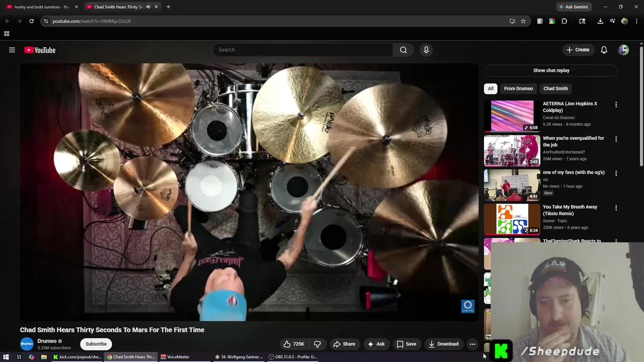Image resolution: width=644 pixels, height=362 pixels.
Task: Open the Windows Start menu
Action: click(6, 357)
